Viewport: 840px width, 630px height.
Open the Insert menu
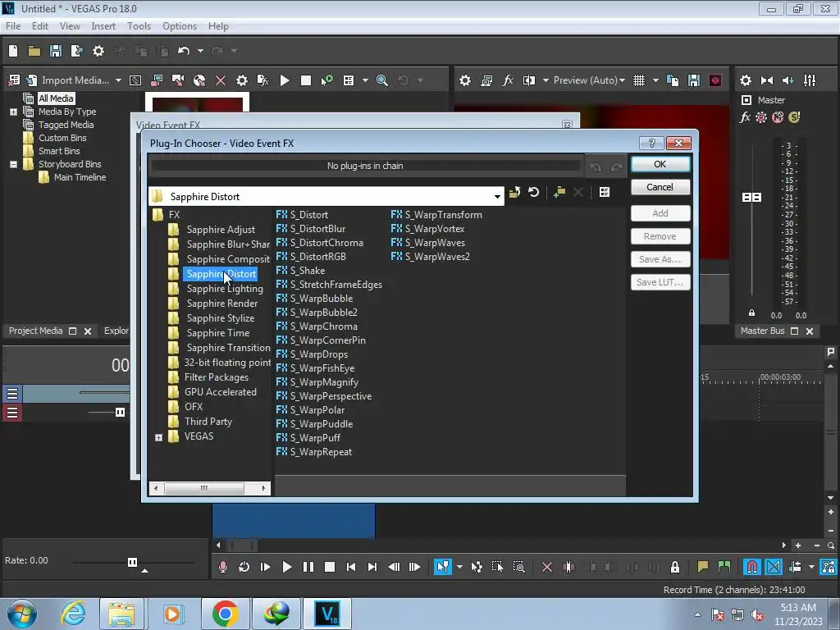pyautogui.click(x=103, y=26)
